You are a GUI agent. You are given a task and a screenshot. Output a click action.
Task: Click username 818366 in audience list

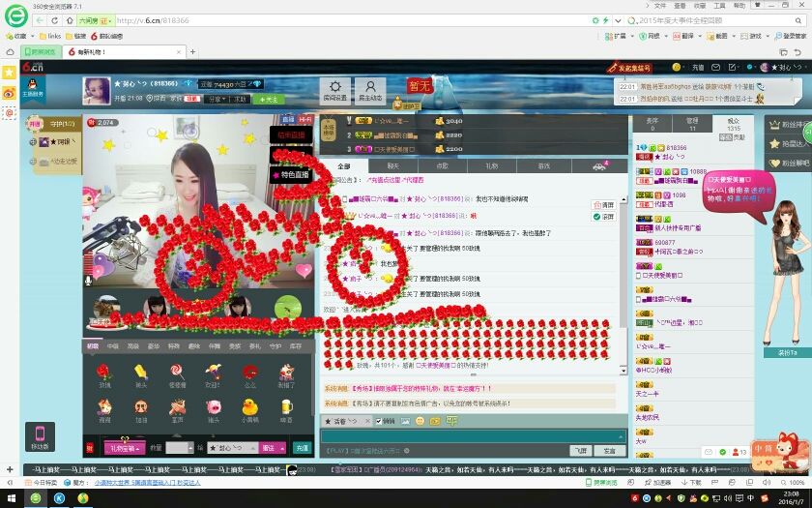[676, 148]
